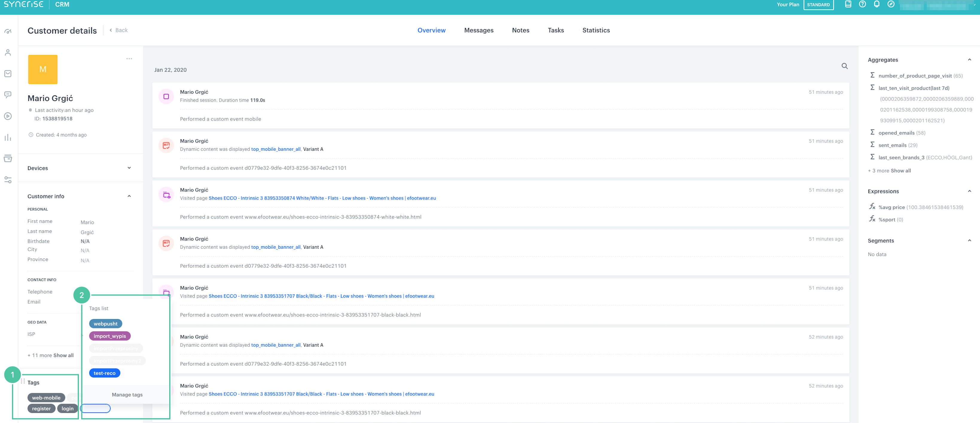This screenshot has height=423, width=980.
Task: Collapse the Customer info section
Action: coord(130,197)
